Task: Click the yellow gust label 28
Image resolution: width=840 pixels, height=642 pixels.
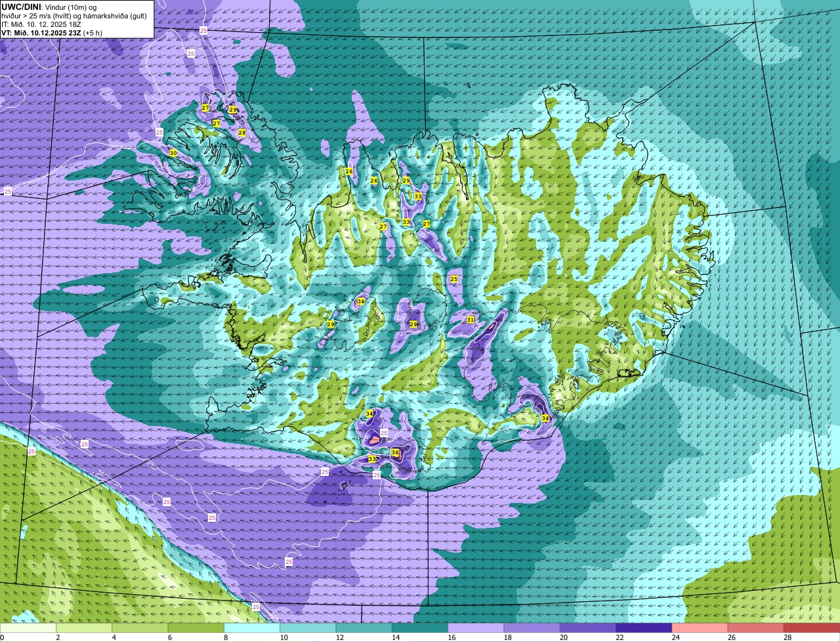Action: [x=241, y=133]
